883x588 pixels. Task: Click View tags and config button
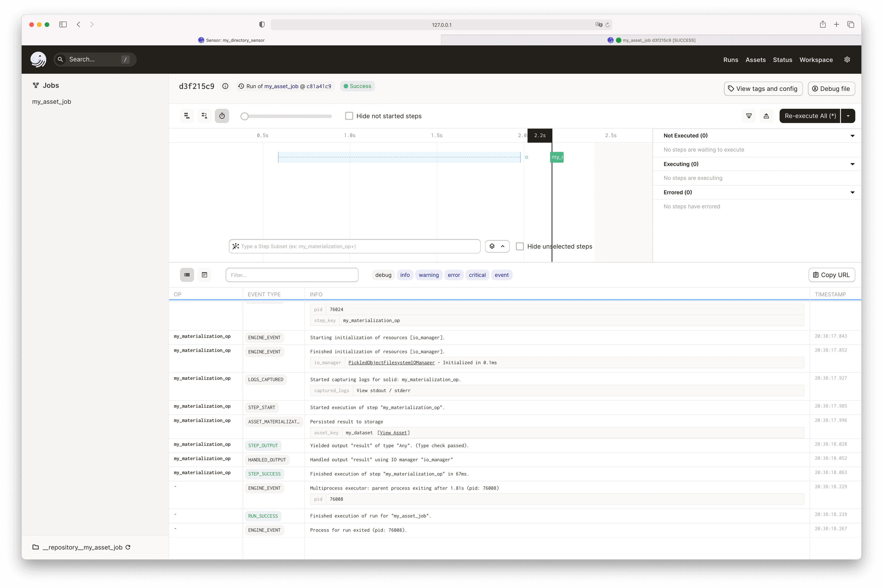763,89
